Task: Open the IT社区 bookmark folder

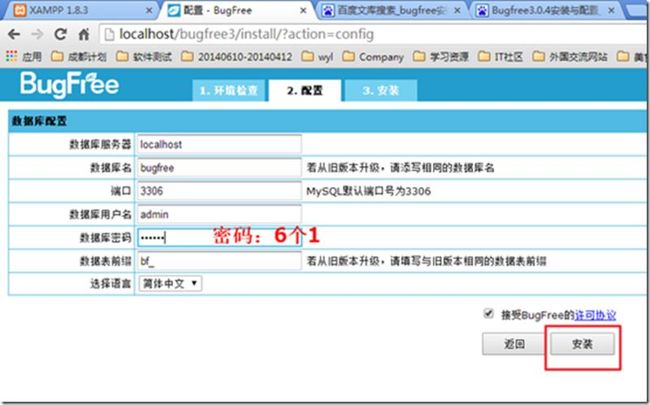Action: pos(500,57)
